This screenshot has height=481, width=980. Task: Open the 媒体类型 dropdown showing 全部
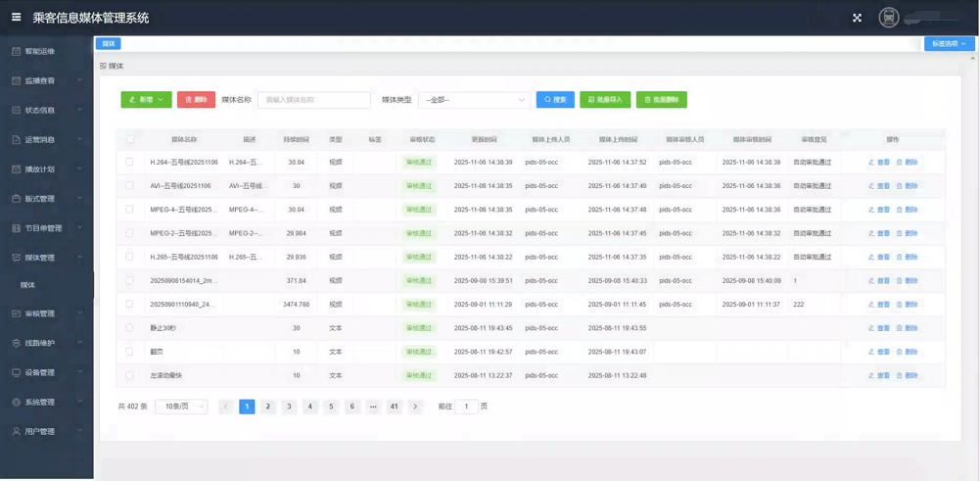tap(474, 100)
